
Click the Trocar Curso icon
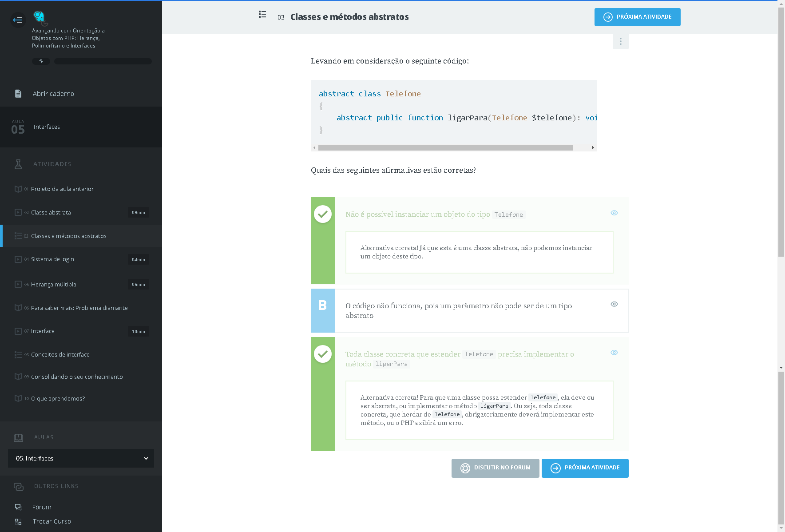pyautogui.click(x=18, y=521)
